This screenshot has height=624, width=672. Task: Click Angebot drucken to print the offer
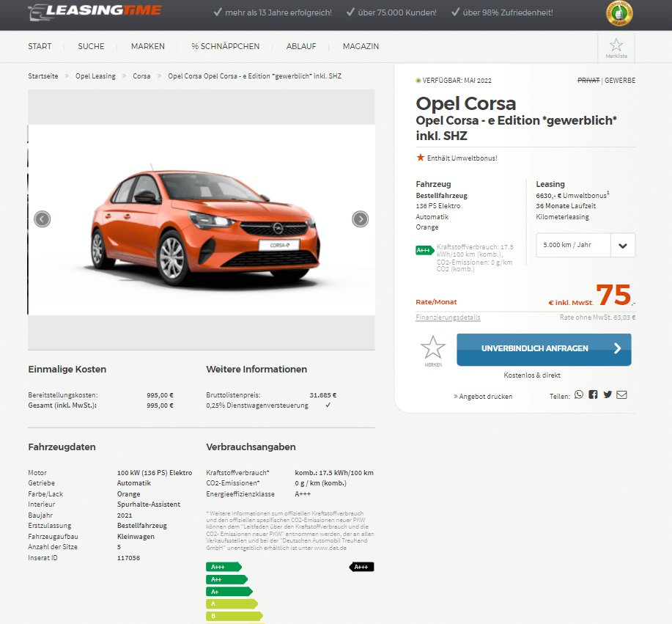pyautogui.click(x=483, y=396)
